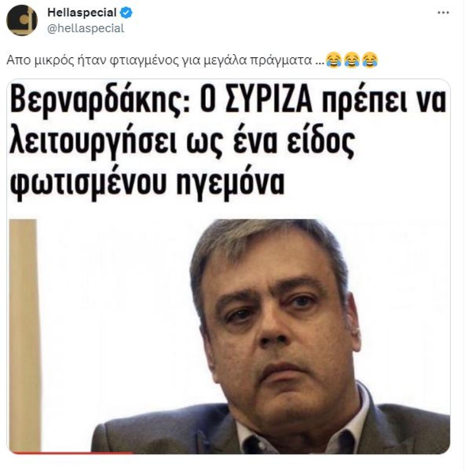Click the third laughing-crying emoji in the tweet
The image size is (476, 470).
370,60
